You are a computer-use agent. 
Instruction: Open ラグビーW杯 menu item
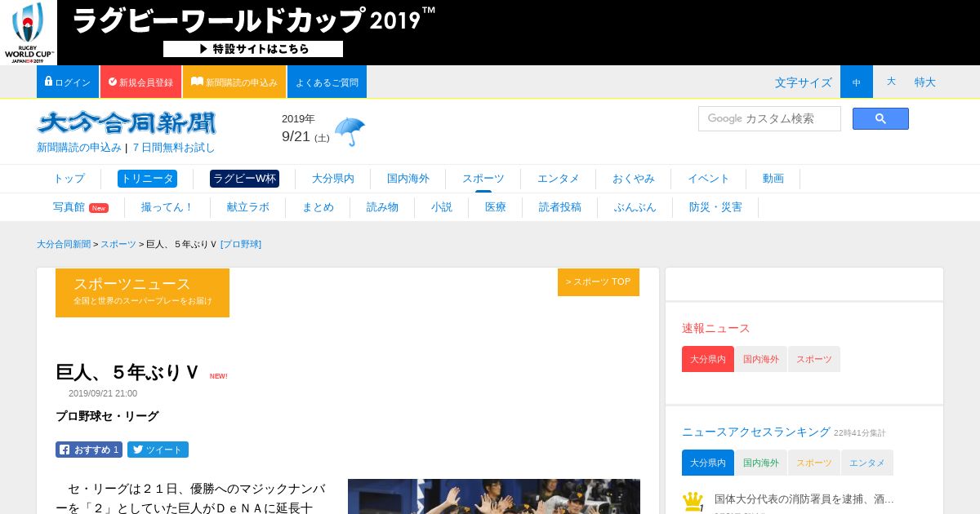[244, 179]
